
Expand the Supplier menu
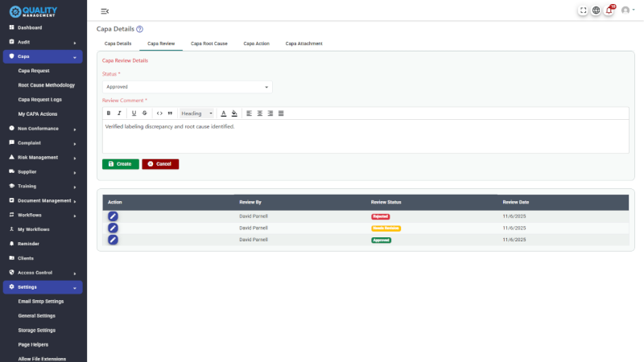click(x=43, y=171)
